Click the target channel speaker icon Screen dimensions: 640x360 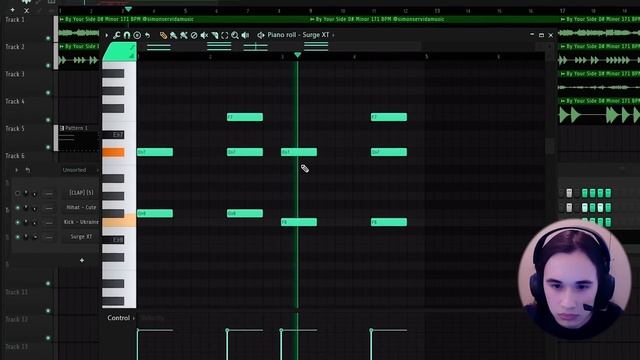click(x=260, y=36)
